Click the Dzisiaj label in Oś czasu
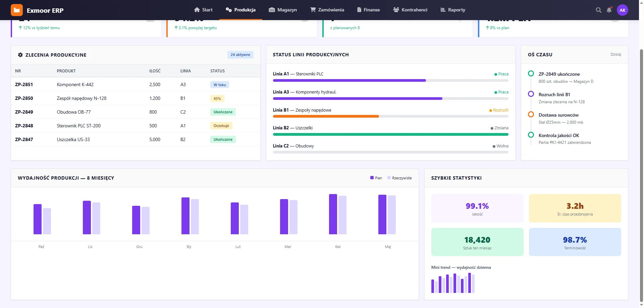Viewport: 644px width, 308px height. (616, 54)
